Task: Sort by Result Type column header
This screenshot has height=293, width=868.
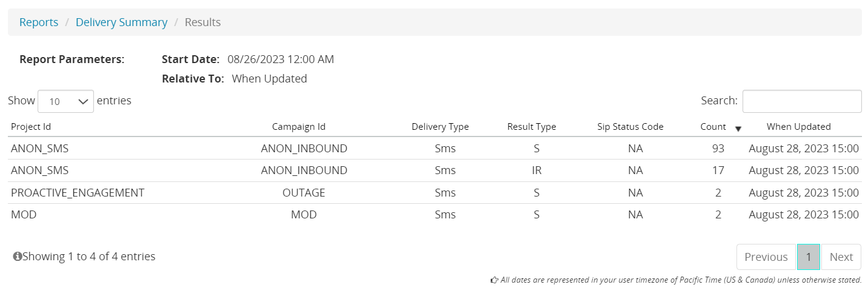Action: pyautogui.click(x=532, y=127)
